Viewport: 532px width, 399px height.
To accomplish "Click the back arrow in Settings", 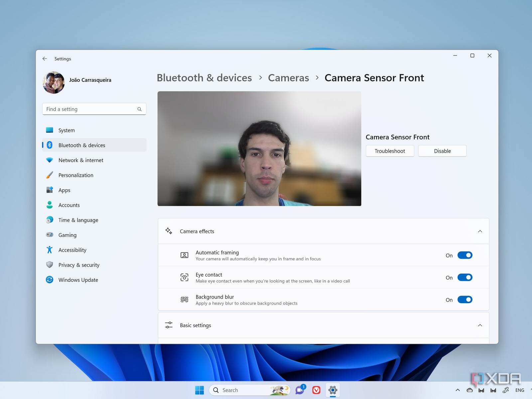I will [45, 59].
